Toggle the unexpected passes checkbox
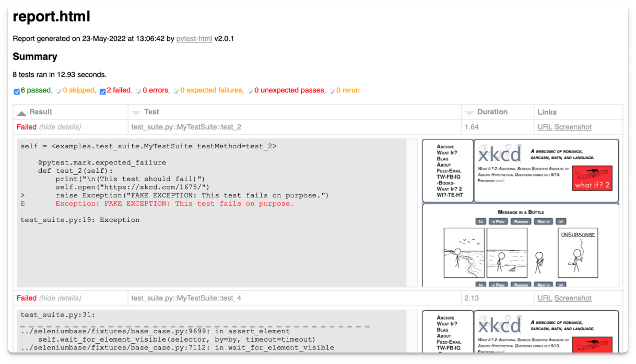Image resolution: width=636 pixels, height=364 pixels. [x=250, y=91]
